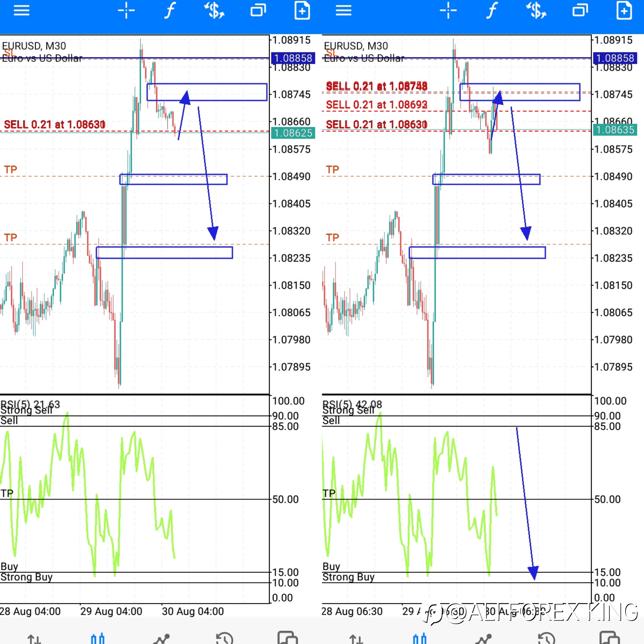Tap 29 Aug 04:00 time label
Viewport: 644px width, 644px height.
111,611
